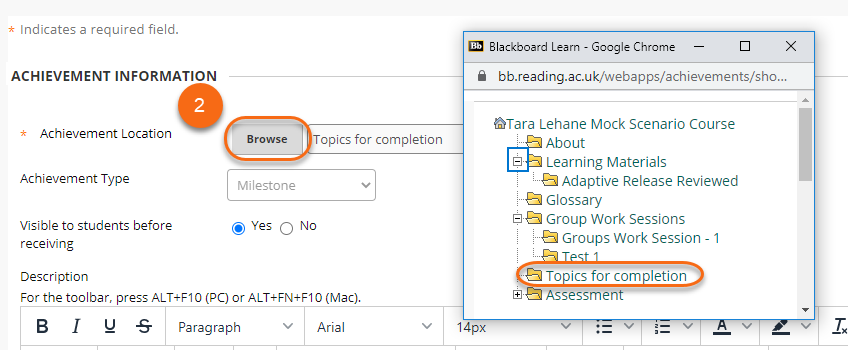Open the text color icon
Image resolution: width=848 pixels, height=362 pixels.
pyautogui.click(x=722, y=326)
